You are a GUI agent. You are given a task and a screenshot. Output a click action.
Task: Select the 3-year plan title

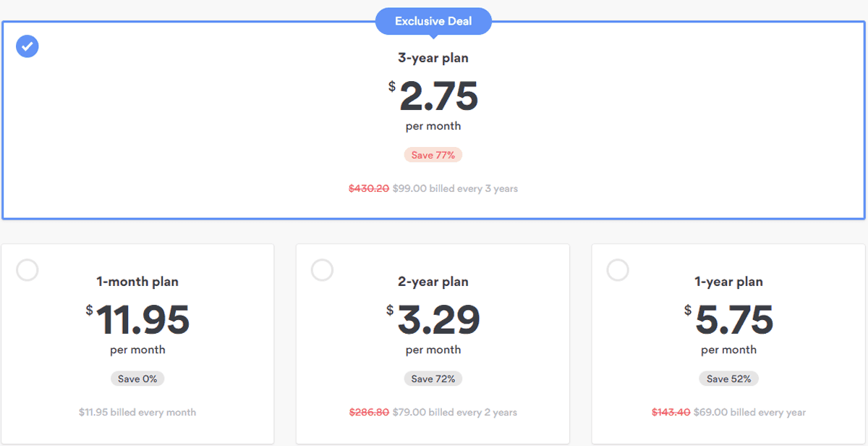[433, 58]
